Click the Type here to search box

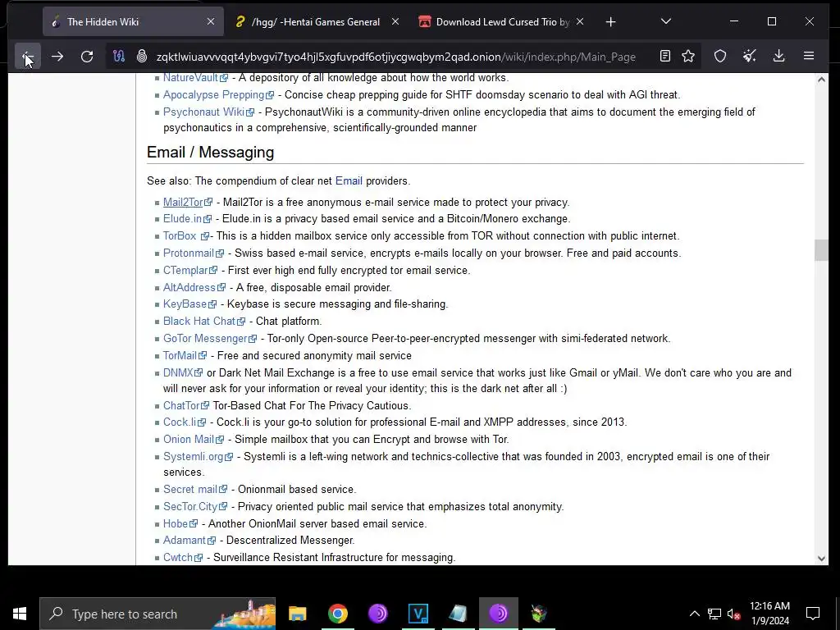click(x=157, y=614)
